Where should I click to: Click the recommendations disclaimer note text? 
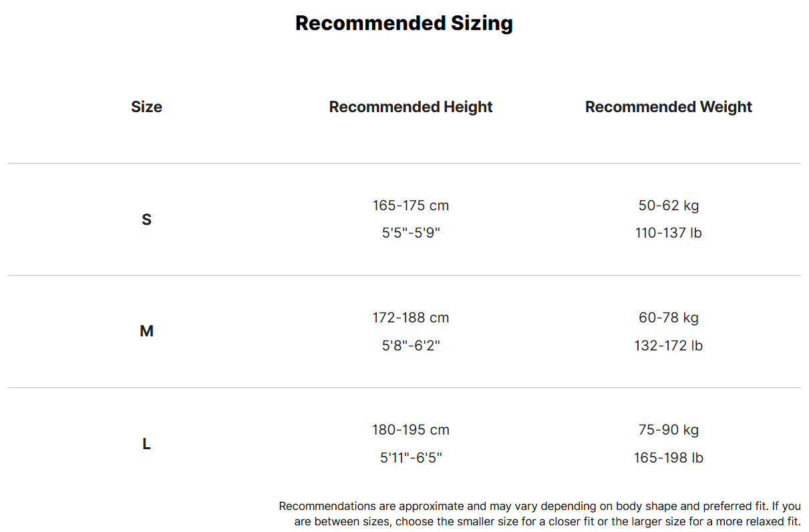[540, 514]
